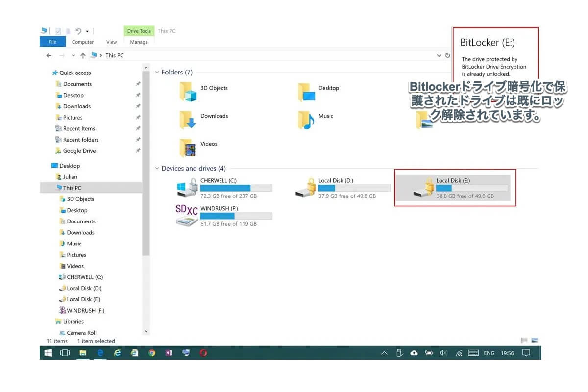Open Google Drive in navigation pane

pos(79,151)
